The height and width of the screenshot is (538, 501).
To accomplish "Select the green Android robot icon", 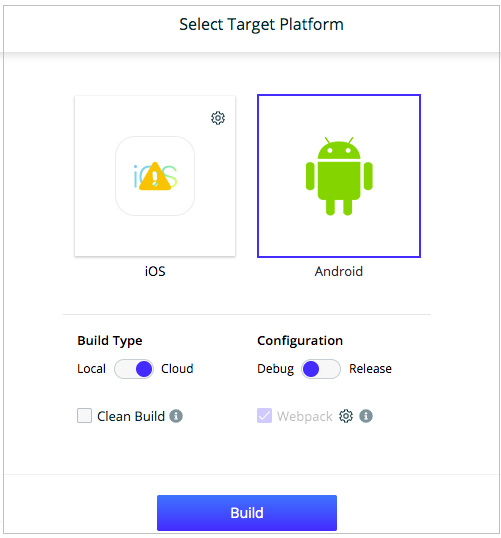I will [x=339, y=176].
